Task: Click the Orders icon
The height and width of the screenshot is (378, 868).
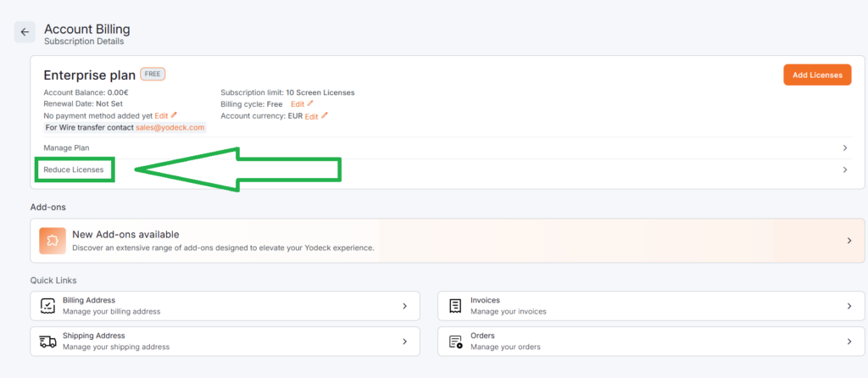Action: coord(455,342)
